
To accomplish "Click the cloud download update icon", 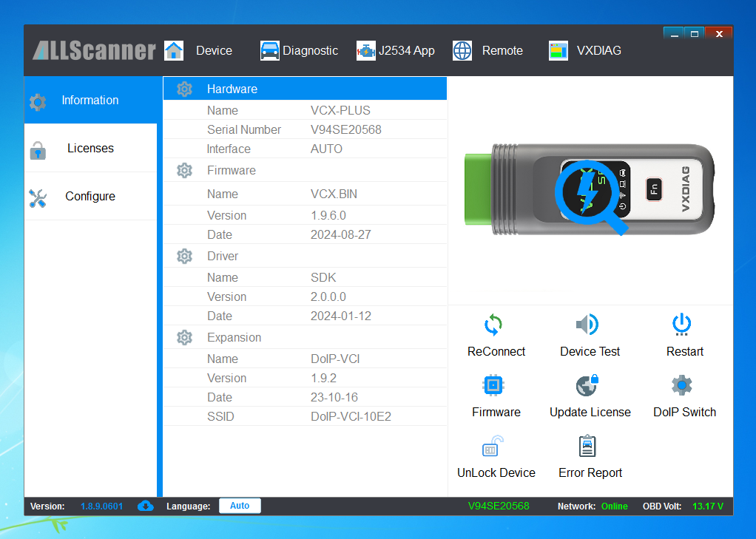I will click(x=146, y=506).
